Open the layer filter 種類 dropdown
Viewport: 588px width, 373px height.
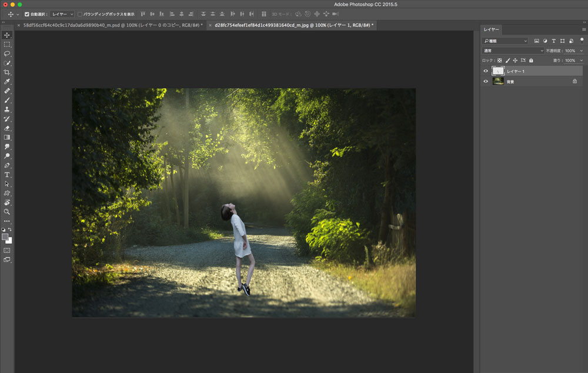505,41
